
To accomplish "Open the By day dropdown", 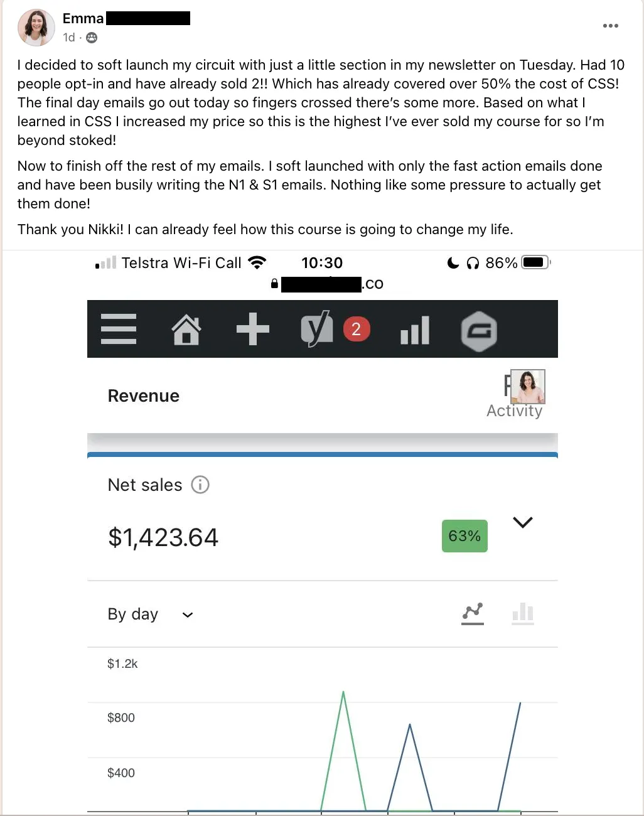I will point(150,615).
